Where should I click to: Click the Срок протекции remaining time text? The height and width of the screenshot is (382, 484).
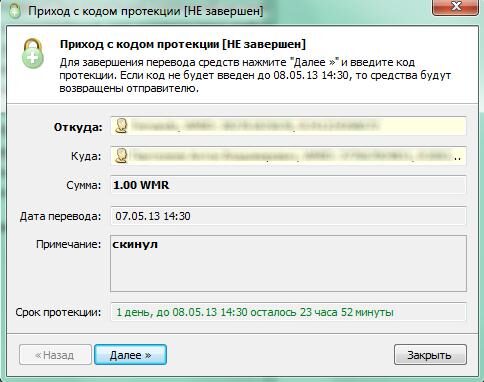pos(255,312)
